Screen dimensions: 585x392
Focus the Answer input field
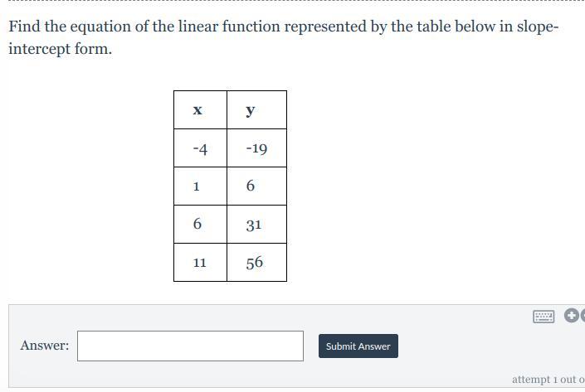190,346
